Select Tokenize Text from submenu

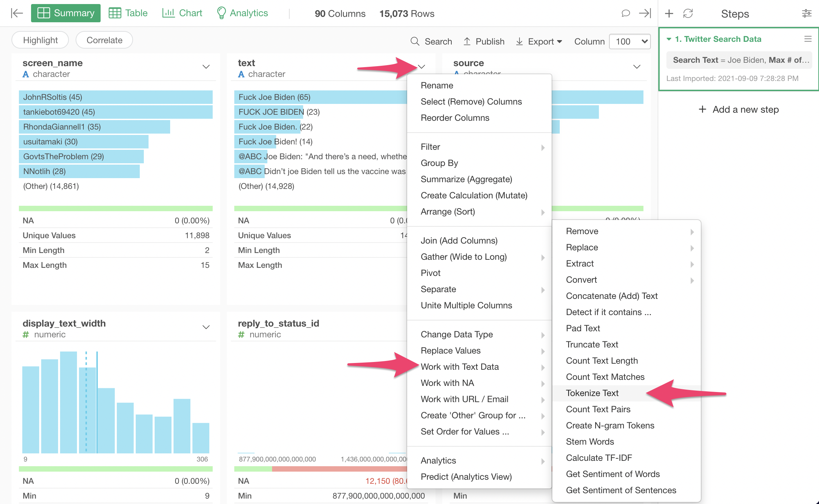coord(592,393)
